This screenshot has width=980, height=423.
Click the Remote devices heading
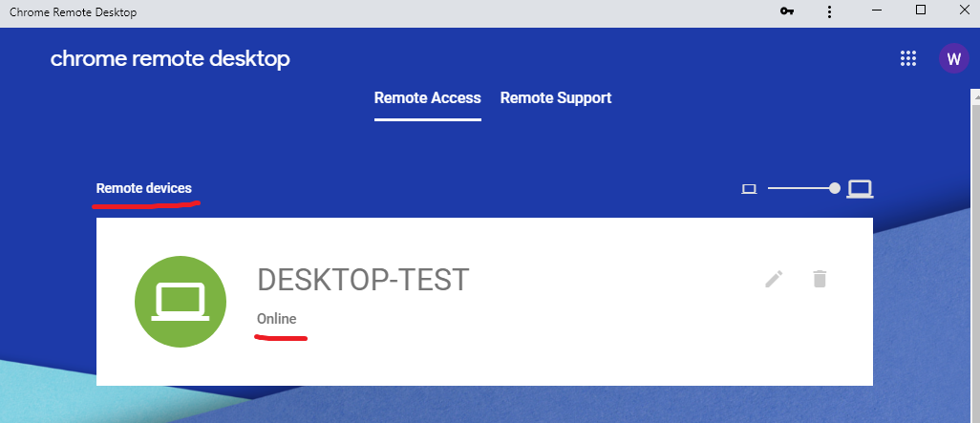click(x=143, y=188)
